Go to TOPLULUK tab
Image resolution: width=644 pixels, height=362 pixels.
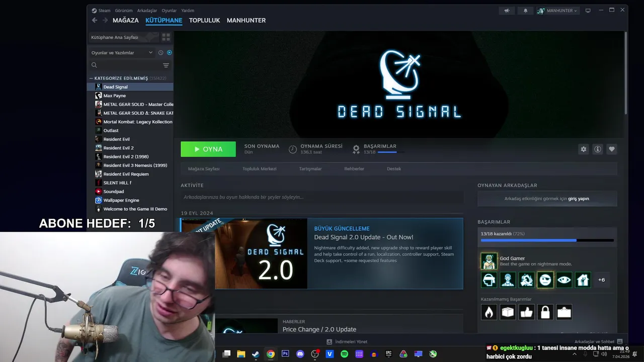click(x=204, y=21)
